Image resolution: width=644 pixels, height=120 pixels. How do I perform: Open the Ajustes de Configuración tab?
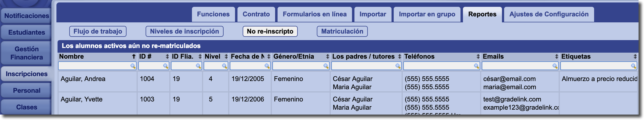[x=549, y=14]
